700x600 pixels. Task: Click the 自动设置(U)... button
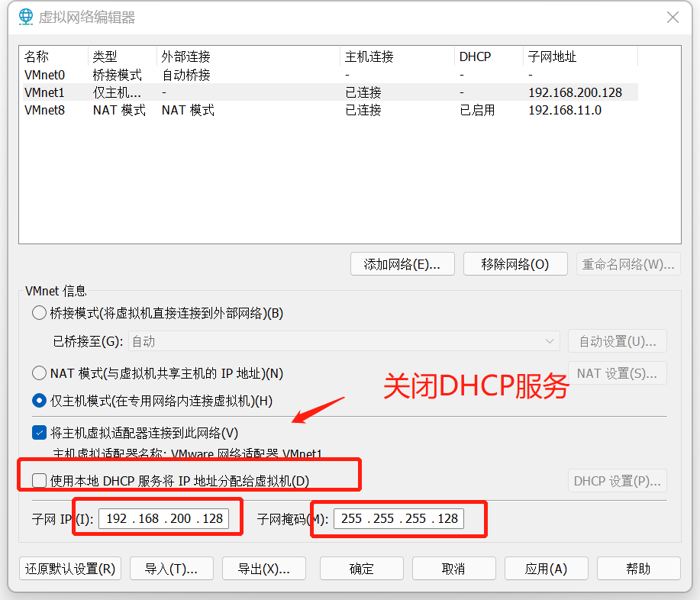point(618,341)
